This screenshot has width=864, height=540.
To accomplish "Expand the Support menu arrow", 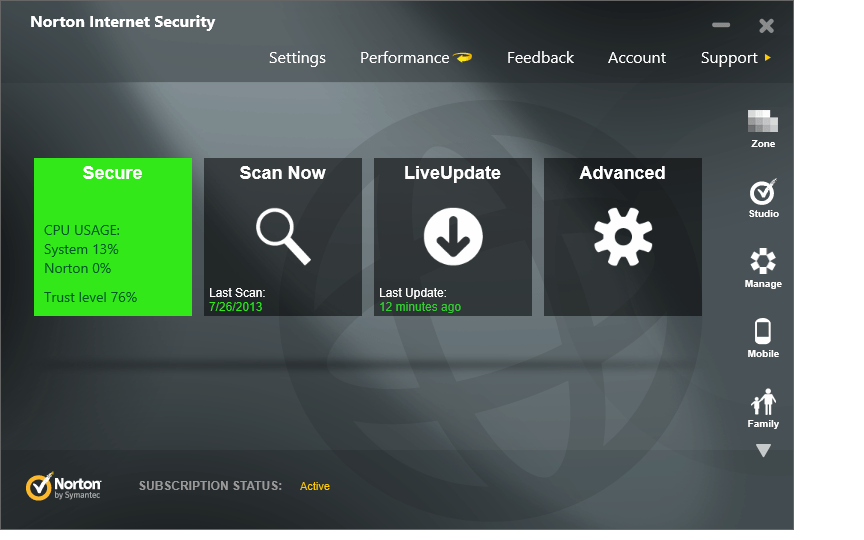I will [x=768, y=58].
